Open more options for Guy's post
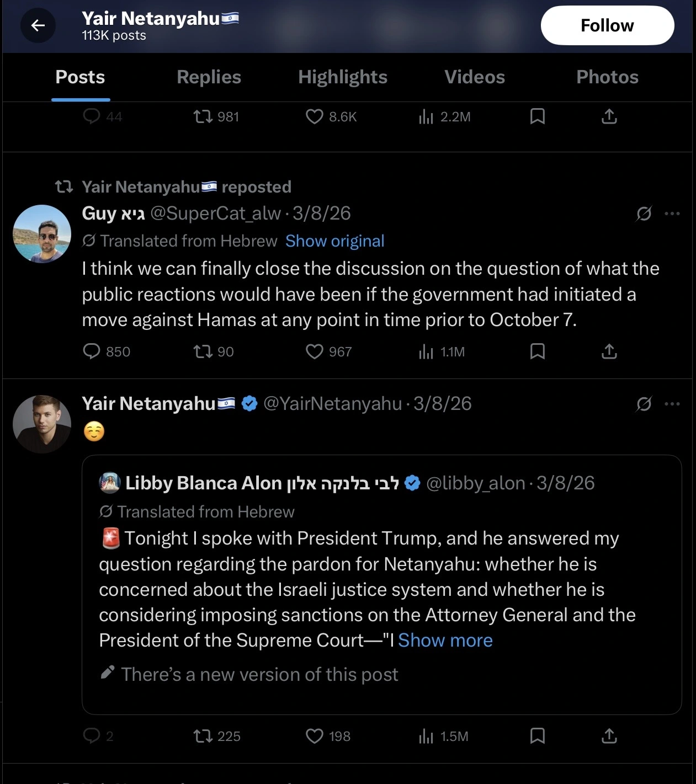Viewport: 696px width, 784px height. (672, 214)
